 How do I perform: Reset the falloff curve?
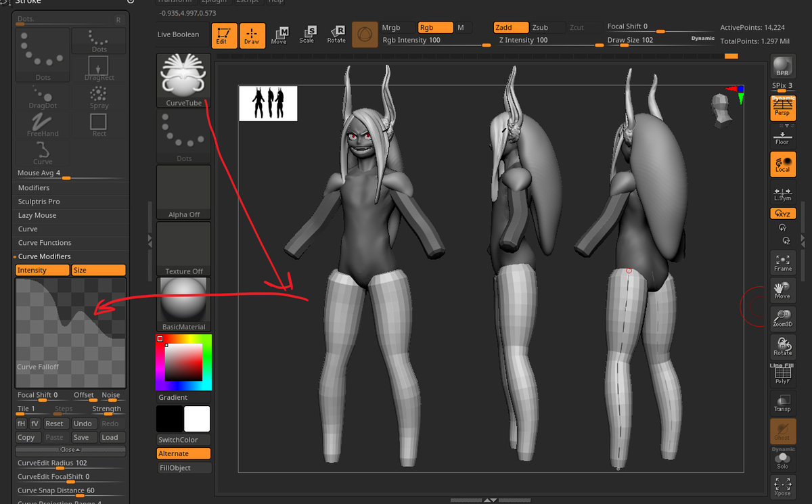pyautogui.click(x=55, y=423)
